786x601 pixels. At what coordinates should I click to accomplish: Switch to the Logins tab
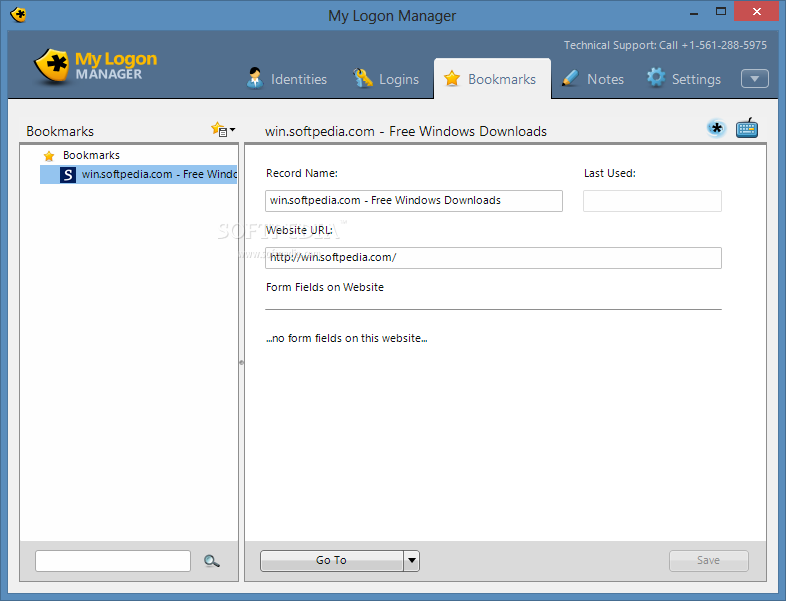(385, 79)
